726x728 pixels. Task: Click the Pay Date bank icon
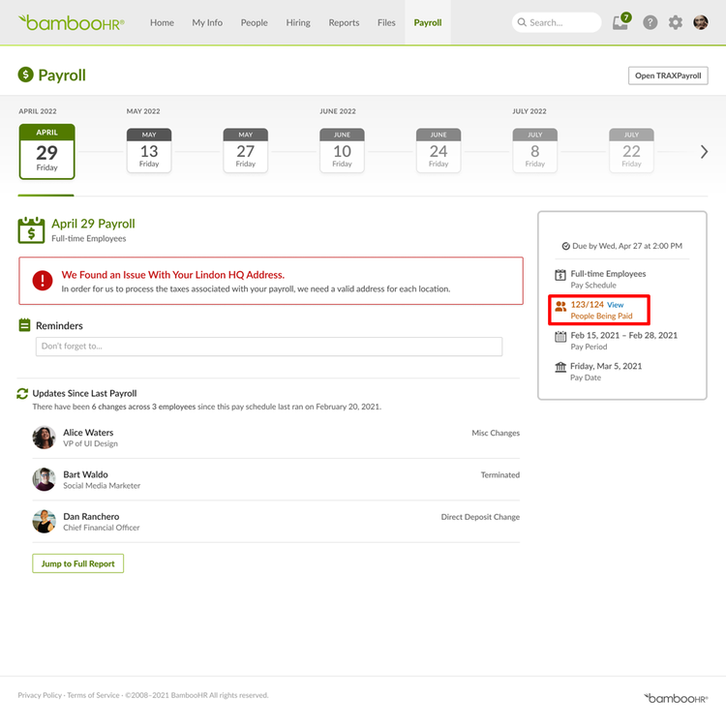pos(560,367)
